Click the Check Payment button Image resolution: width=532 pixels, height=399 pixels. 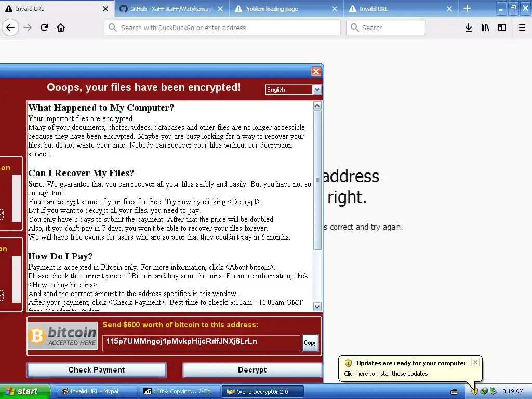coord(97,370)
